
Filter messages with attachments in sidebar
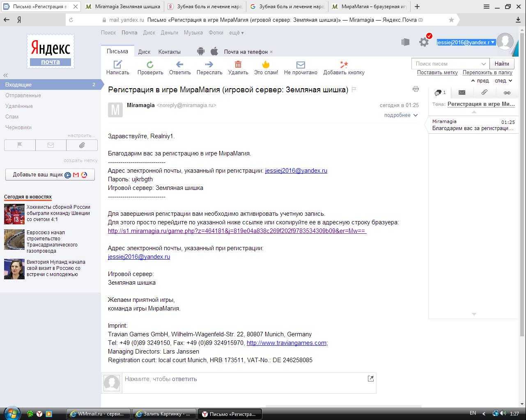pos(82,145)
